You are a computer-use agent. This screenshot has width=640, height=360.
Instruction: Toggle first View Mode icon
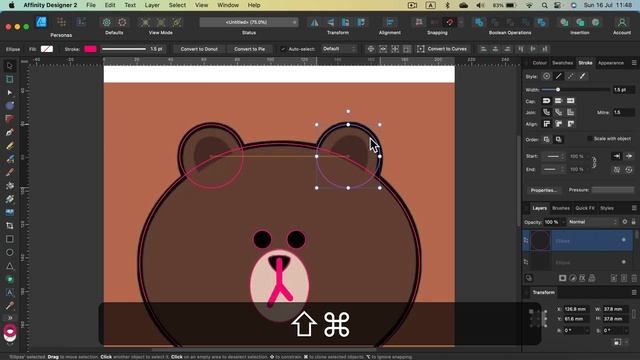pyautogui.click(x=144, y=22)
